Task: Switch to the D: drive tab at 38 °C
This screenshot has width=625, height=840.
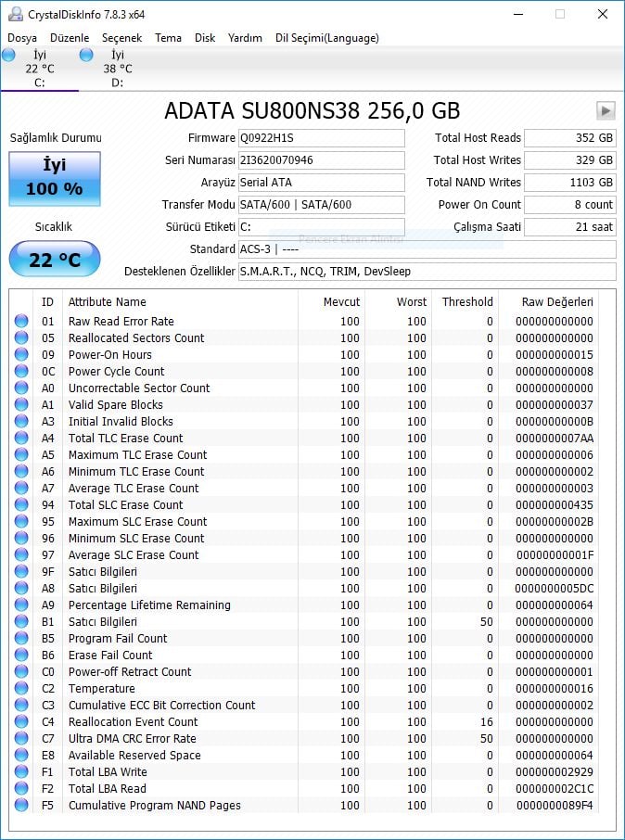Action: (x=118, y=69)
